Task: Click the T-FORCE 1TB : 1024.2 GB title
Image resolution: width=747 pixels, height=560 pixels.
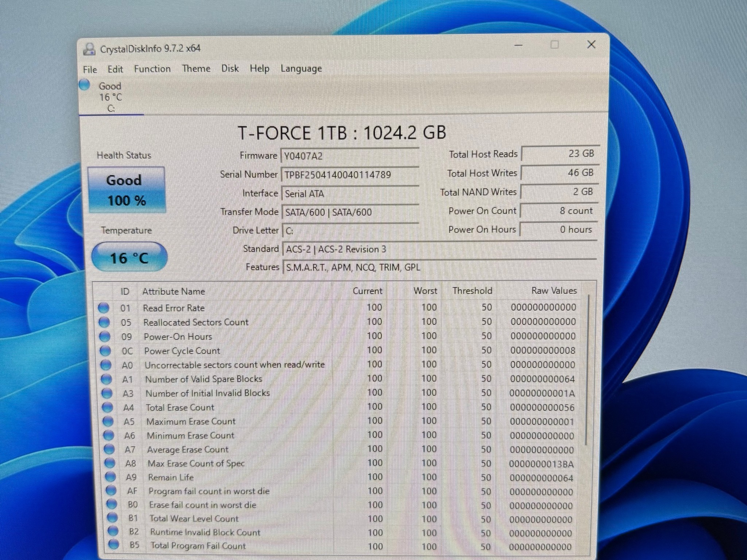Action: (342, 133)
